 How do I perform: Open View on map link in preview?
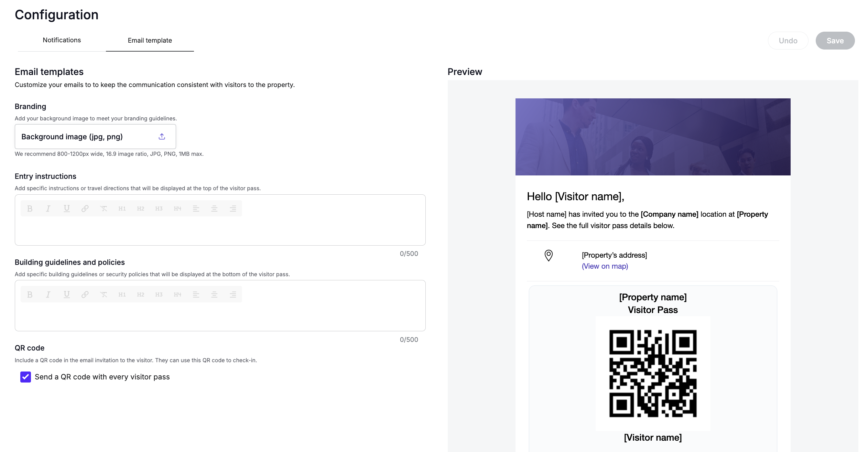pyautogui.click(x=605, y=266)
